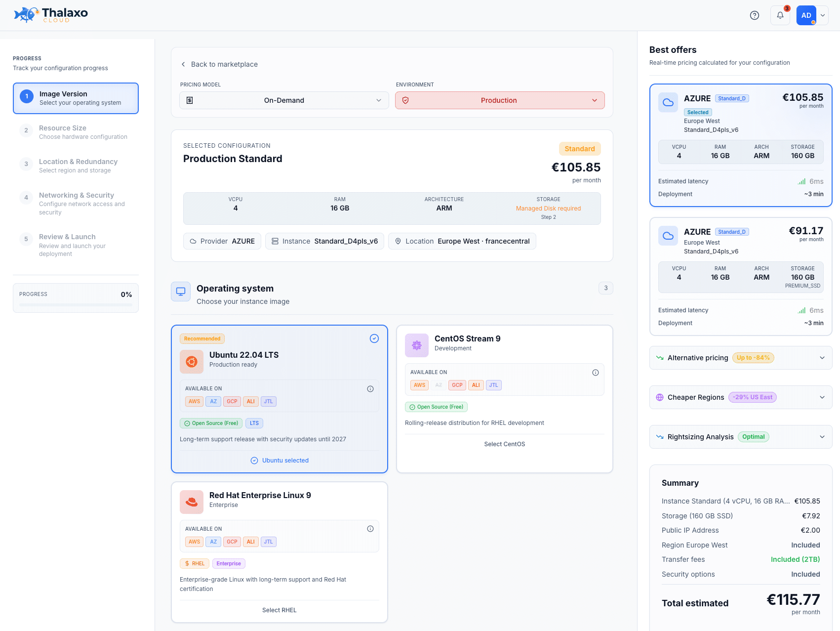Expand the Rightsizing Analysis section

click(x=741, y=437)
